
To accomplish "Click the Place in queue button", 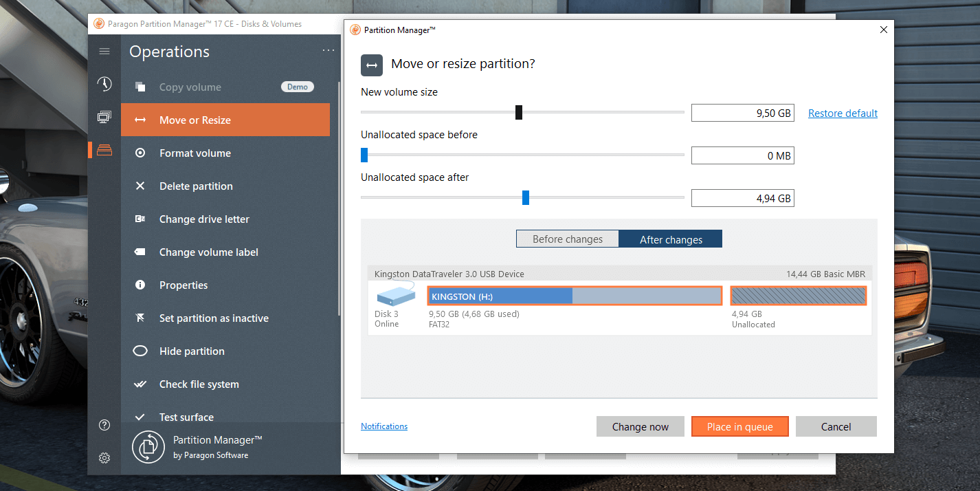I will 739,426.
